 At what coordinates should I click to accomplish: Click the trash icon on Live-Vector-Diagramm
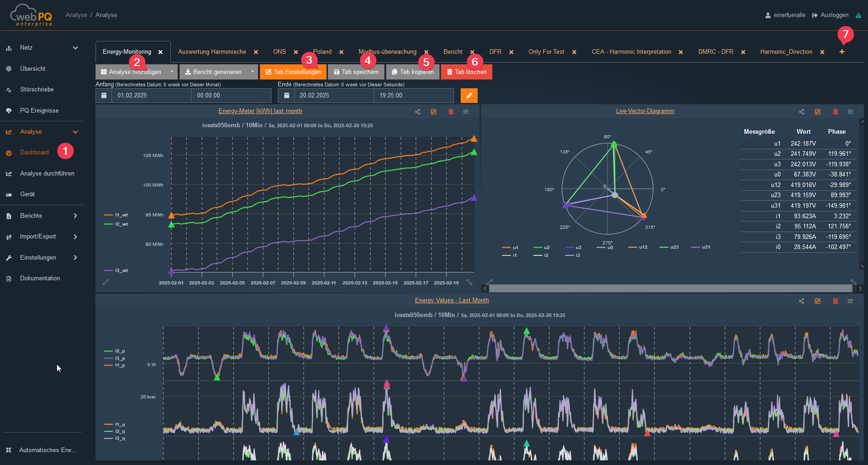click(x=835, y=111)
